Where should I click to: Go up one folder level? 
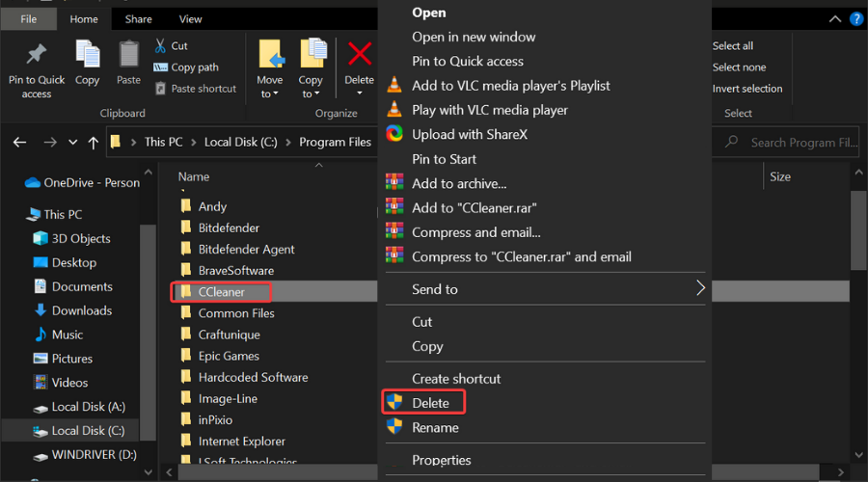click(93, 143)
